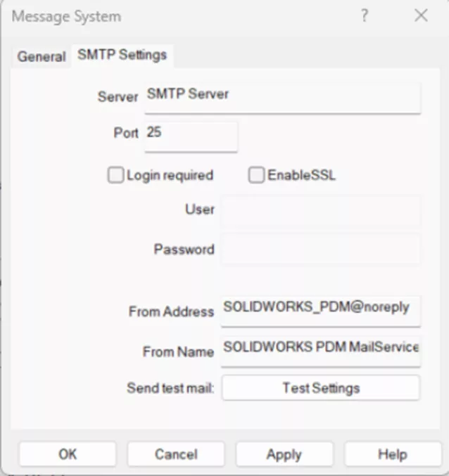
Task: Open Help for Message System
Action: [x=393, y=454]
